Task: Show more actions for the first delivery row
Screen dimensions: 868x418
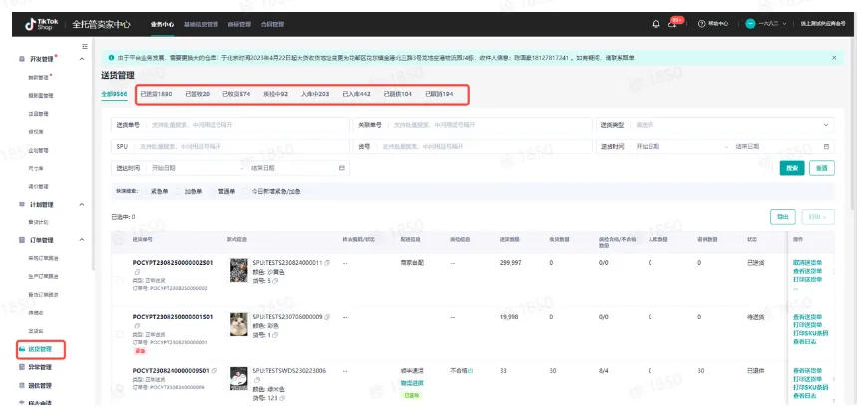Action: (796, 289)
